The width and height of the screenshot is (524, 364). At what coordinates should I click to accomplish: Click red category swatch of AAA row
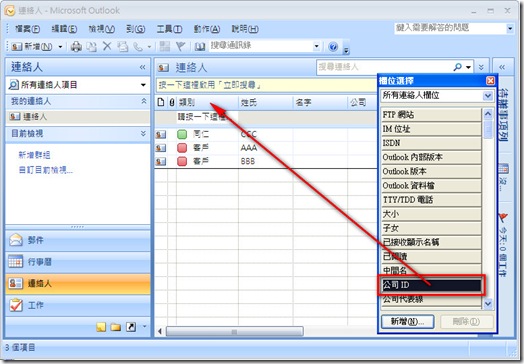point(182,148)
